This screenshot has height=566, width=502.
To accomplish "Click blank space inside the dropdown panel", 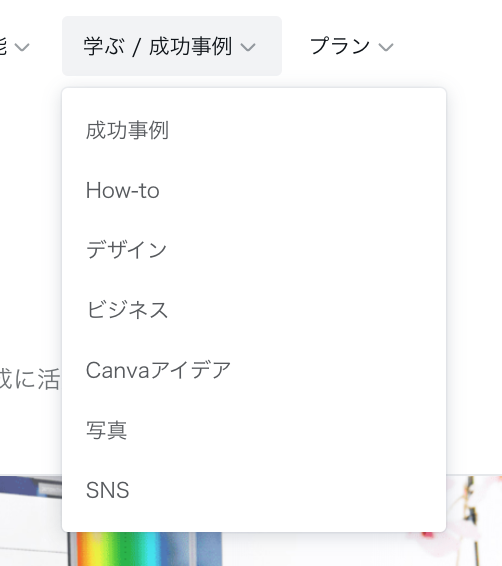I will 325,253.
